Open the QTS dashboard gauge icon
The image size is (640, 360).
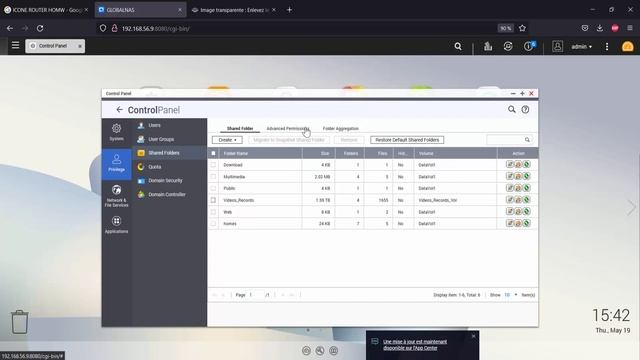click(627, 47)
